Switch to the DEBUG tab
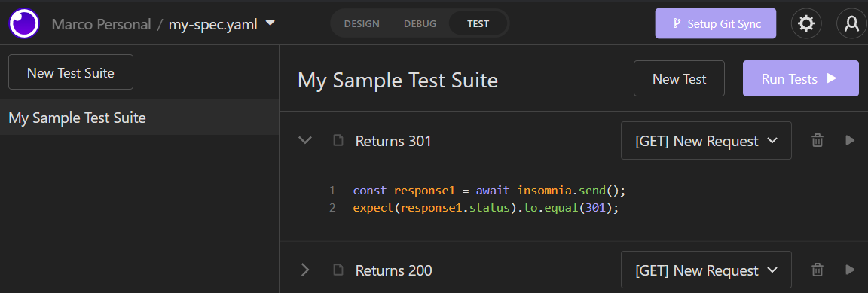This screenshot has width=868, height=293. [420, 24]
